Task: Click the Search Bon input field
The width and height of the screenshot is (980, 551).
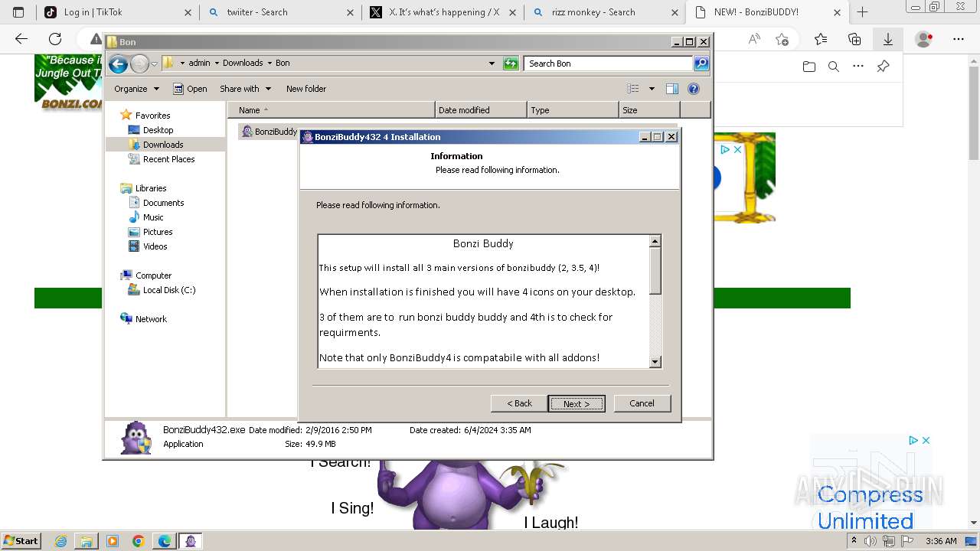Action: coord(609,64)
